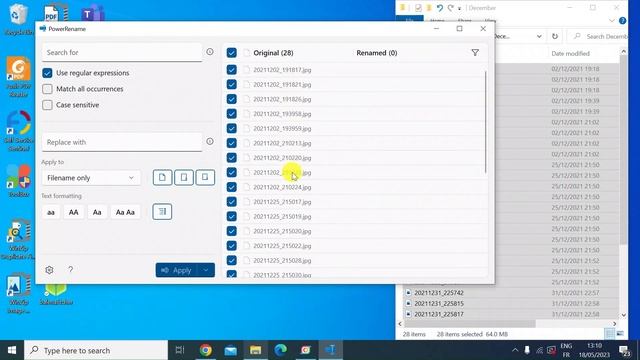Open the Filename only dropdown
This screenshot has height=360, width=640.
coord(91,178)
